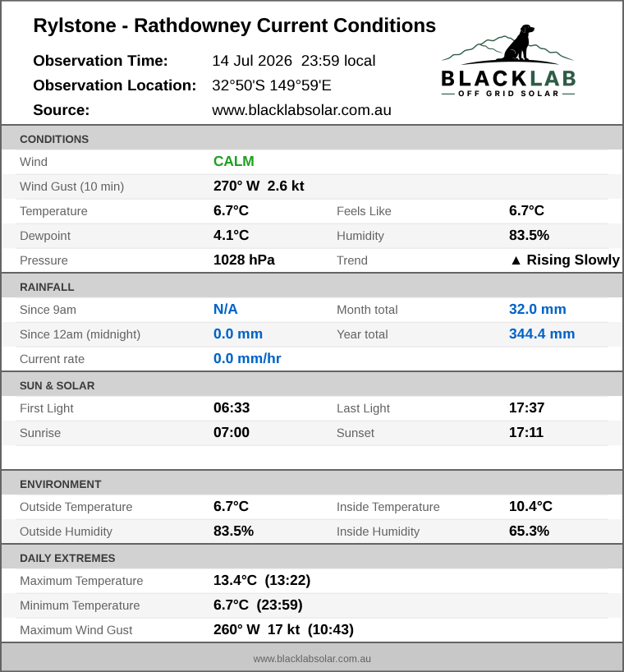Click the minimum temperature 6.7°C (23:59)

coord(259,605)
